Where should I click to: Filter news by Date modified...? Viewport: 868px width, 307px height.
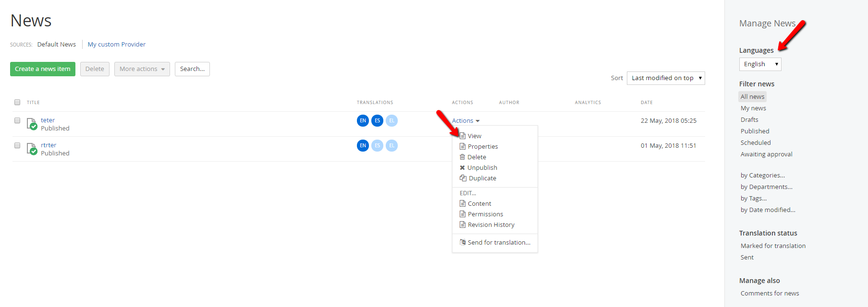click(x=768, y=210)
